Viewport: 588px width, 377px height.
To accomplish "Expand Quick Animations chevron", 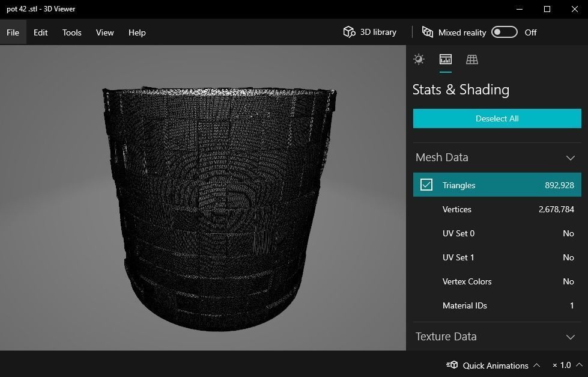I will [x=536, y=365].
